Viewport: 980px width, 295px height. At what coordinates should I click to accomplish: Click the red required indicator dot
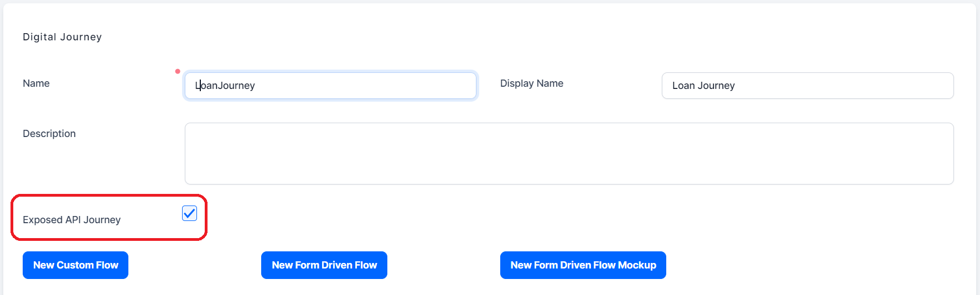[x=178, y=71]
